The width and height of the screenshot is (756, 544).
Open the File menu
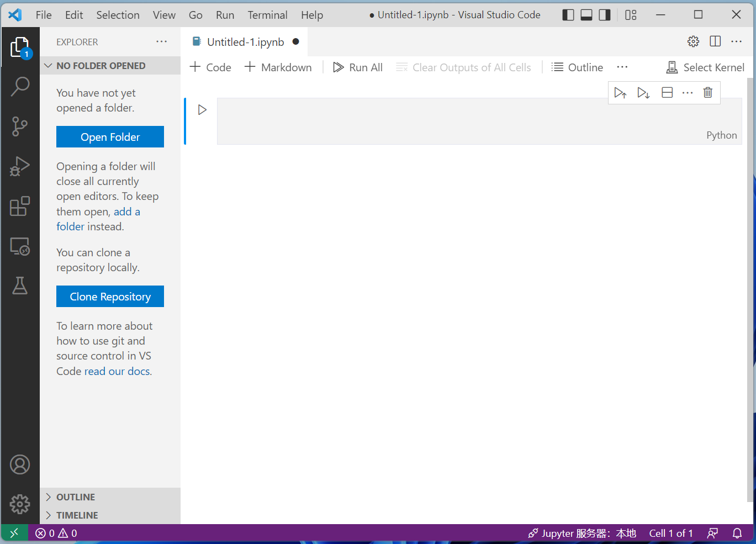tap(44, 15)
